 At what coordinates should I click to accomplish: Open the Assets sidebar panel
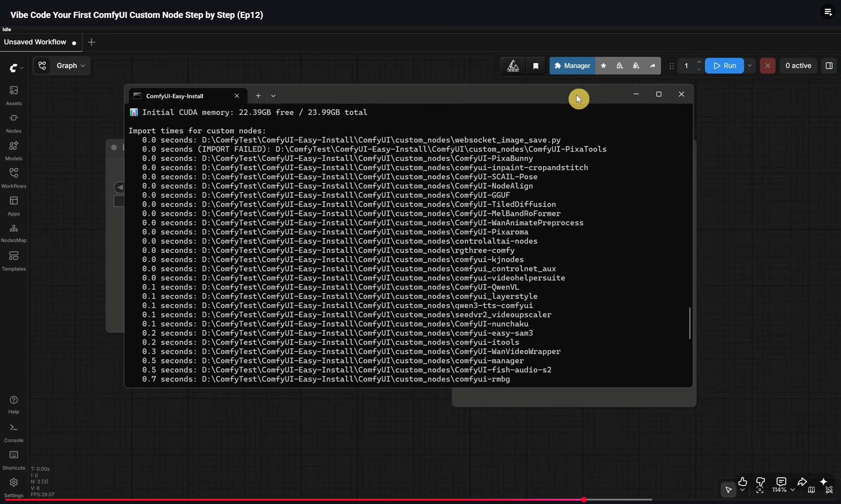(x=14, y=95)
